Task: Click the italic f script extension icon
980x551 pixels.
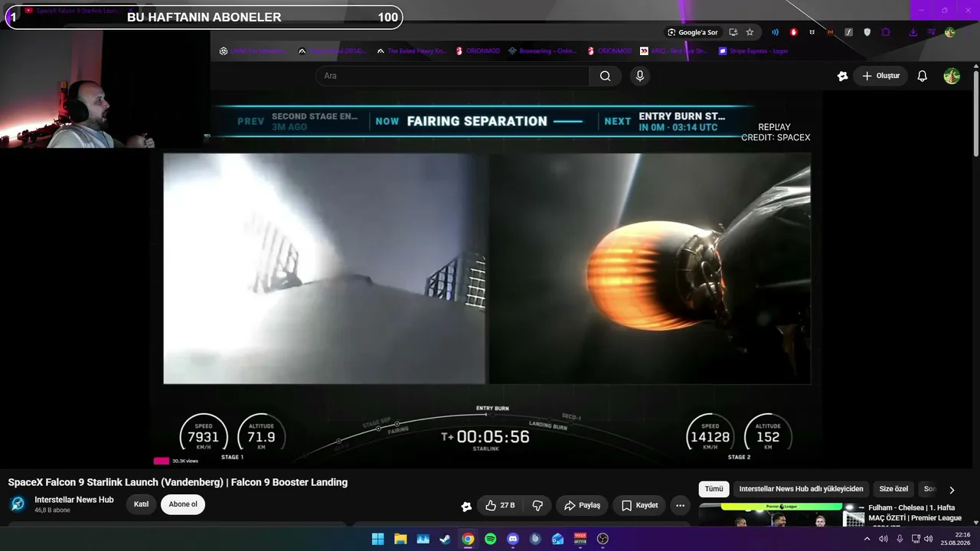Action: pyautogui.click(x=848, y=32)
